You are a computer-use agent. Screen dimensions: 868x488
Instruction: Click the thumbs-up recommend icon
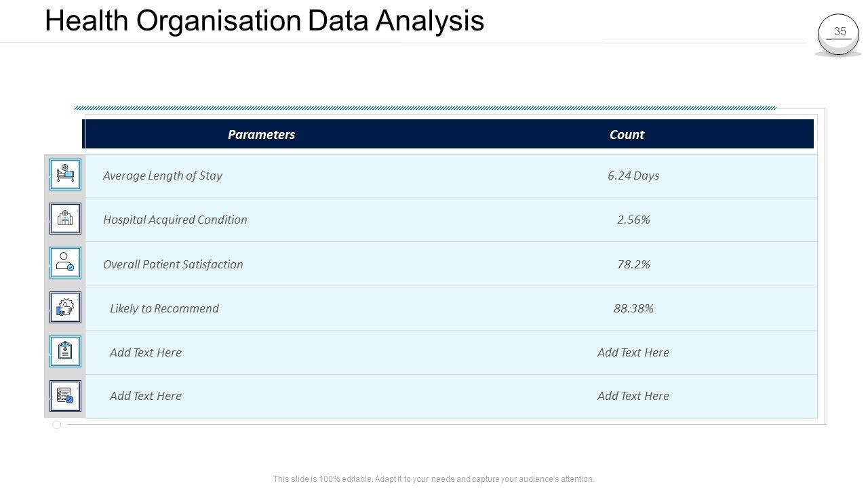[65, 308]
